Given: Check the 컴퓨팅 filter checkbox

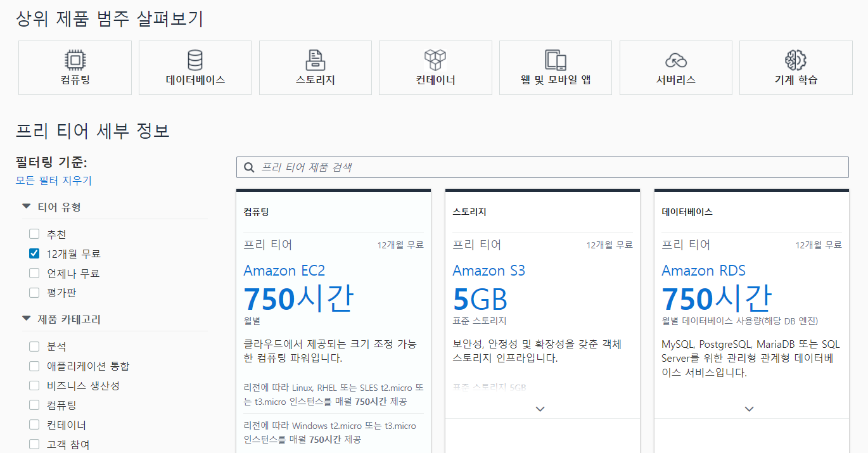Looking at the screenshot, I should click(x=34, y=405).
